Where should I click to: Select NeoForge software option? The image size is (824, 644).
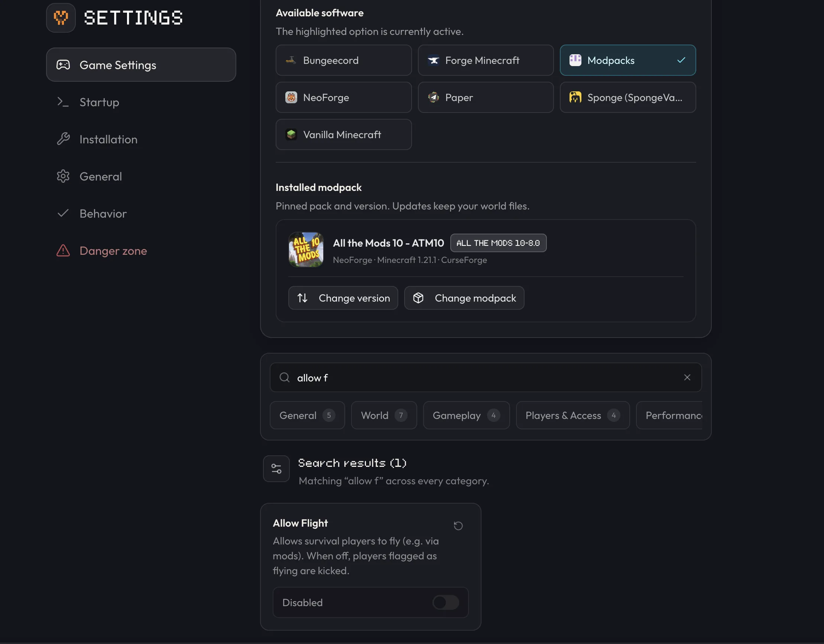(x=343, y=97)
